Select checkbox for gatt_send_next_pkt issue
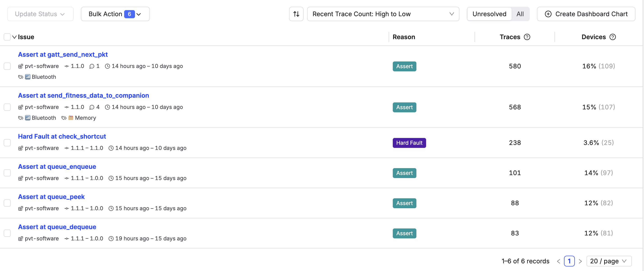 7,66
